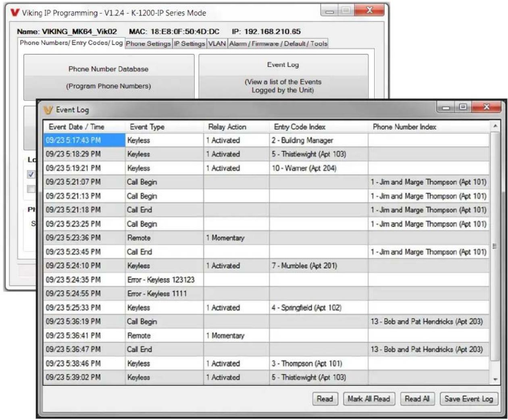
Task: Click event log scrollbar up arrow
Action: [495, 126]
